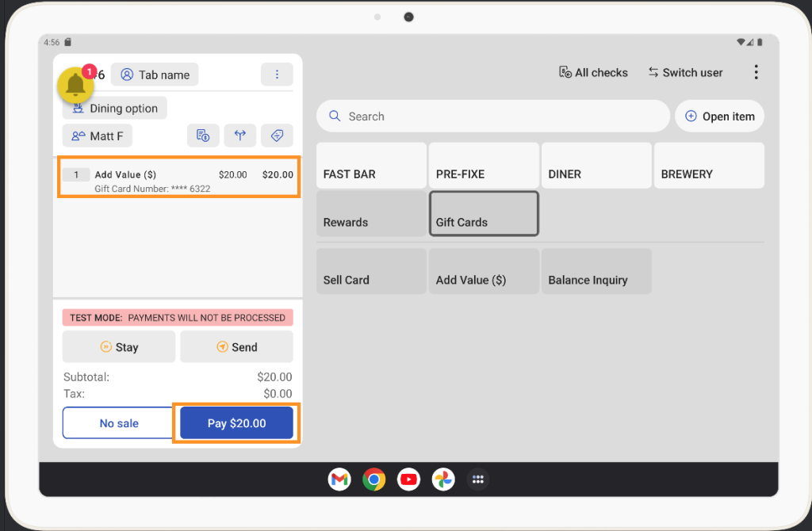Select the Add Value ($) line item in check

click(178, 181)
